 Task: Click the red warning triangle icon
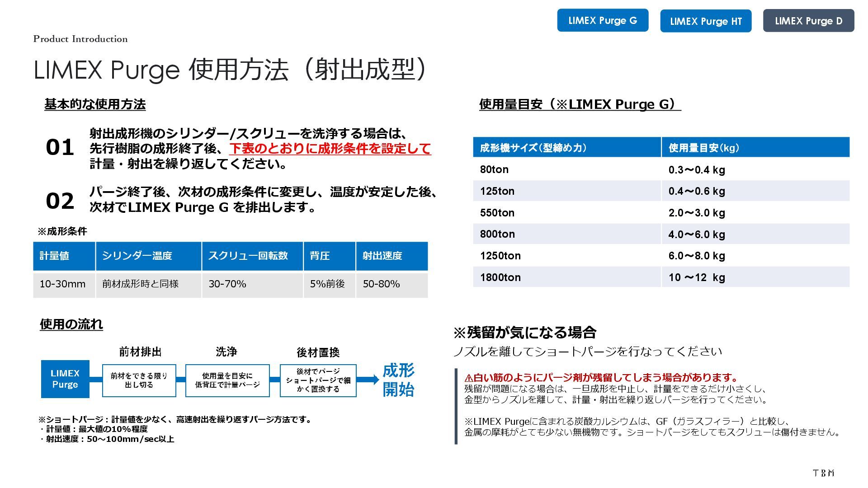click(468, 378)
